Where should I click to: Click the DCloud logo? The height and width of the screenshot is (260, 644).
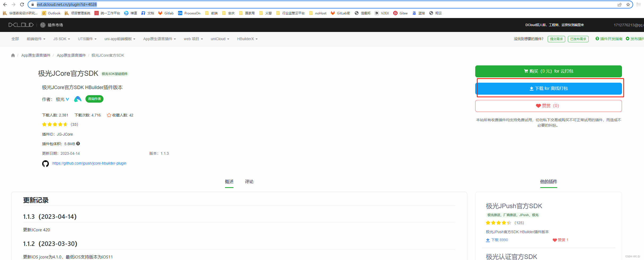(21, 25)
